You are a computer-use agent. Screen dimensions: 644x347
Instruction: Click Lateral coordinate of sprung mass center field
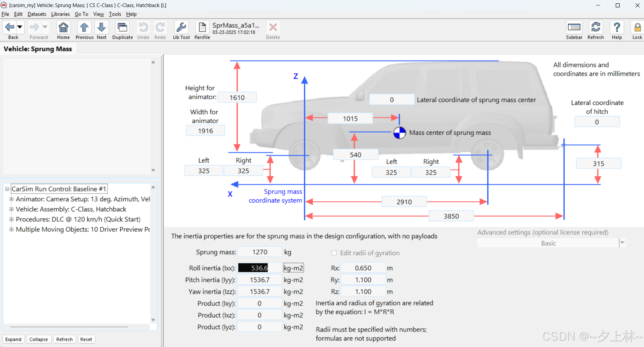392,100
